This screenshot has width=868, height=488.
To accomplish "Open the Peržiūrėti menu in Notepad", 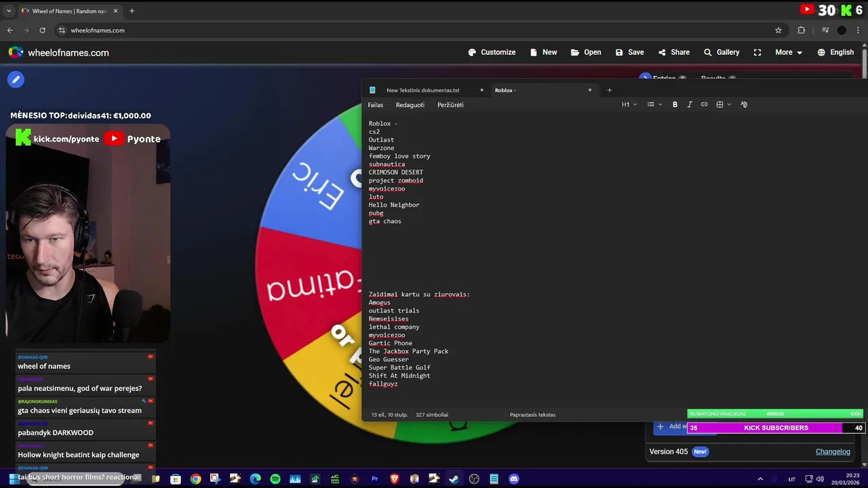I will tap(450, 105).
